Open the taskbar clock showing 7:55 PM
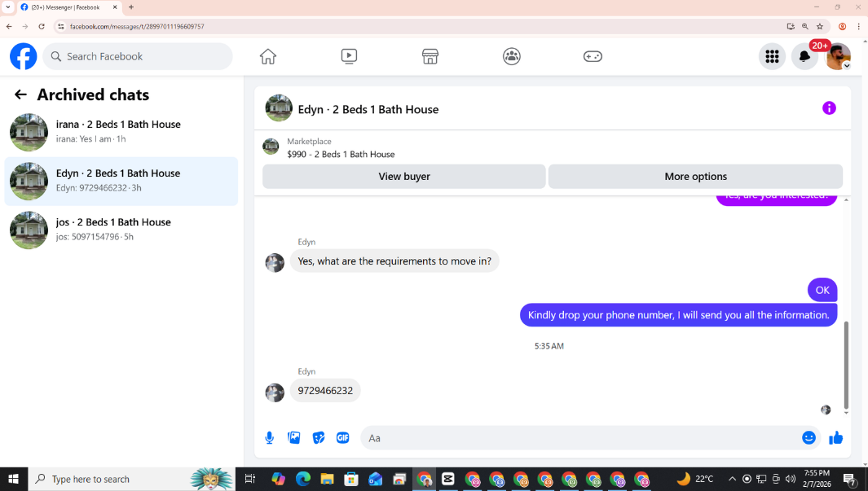This screenshot has width=868, height=491. point(817,478)
